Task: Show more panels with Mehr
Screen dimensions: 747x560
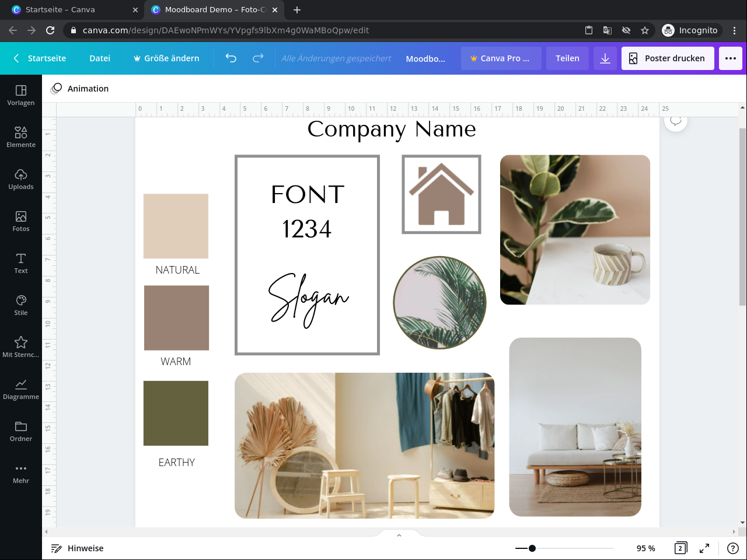Action: (21, 473)
